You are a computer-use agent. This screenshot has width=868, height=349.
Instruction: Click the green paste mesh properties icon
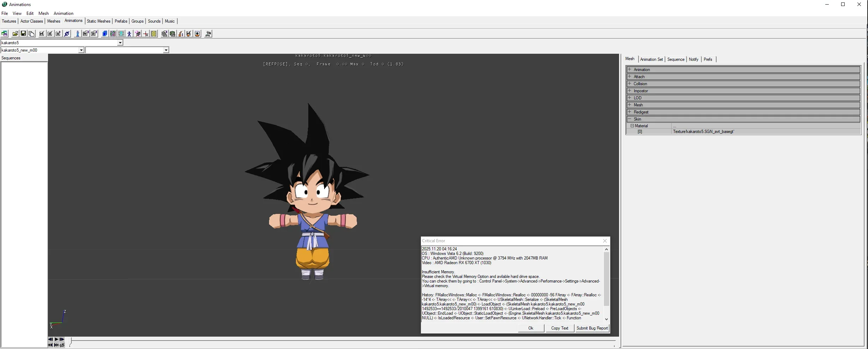point(173,34)
